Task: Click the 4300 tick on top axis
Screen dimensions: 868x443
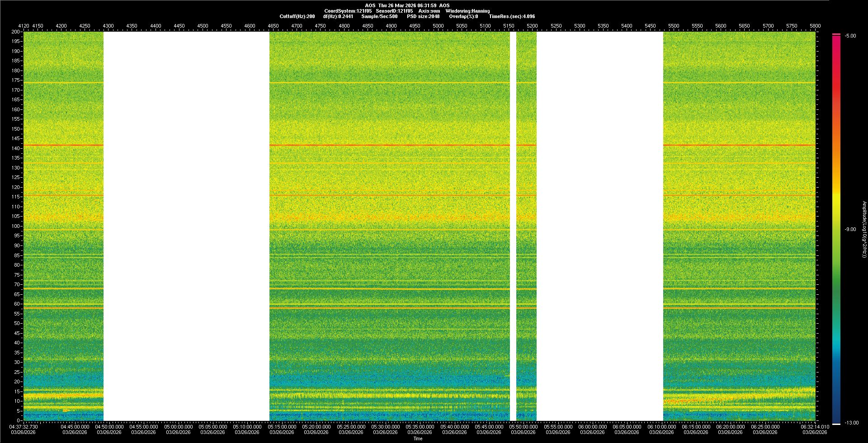Action: point(108,26)
